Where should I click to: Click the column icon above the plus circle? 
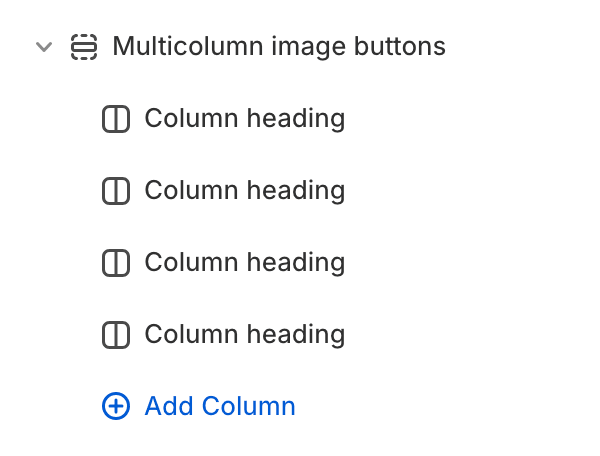coord(116,335)
